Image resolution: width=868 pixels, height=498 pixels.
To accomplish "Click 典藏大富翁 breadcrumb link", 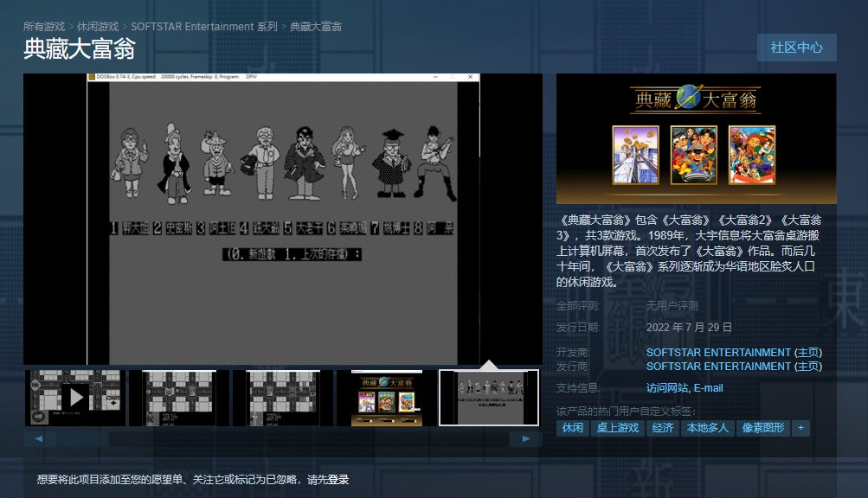I will pyautogui.click(x=316, y=27).
